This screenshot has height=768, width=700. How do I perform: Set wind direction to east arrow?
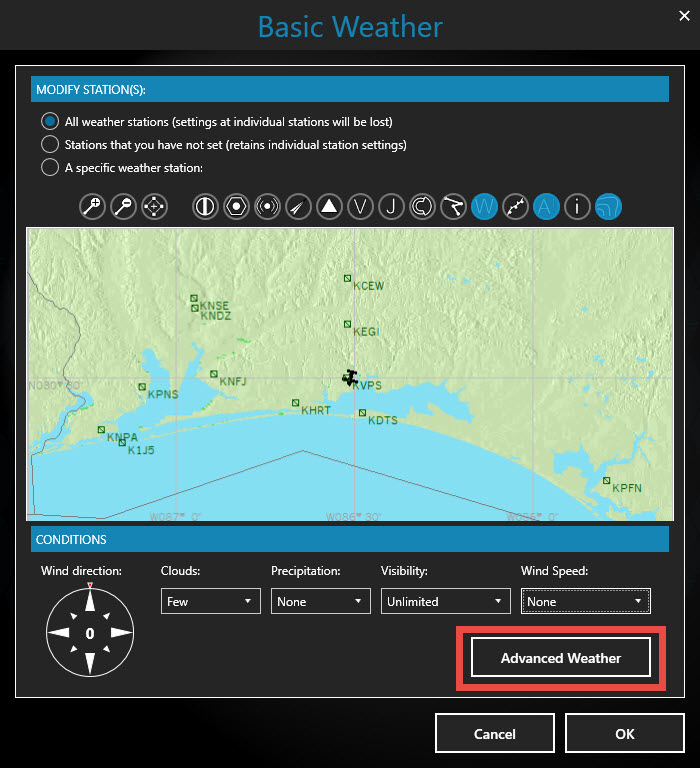pyautogui.click(x=121, y=632)
